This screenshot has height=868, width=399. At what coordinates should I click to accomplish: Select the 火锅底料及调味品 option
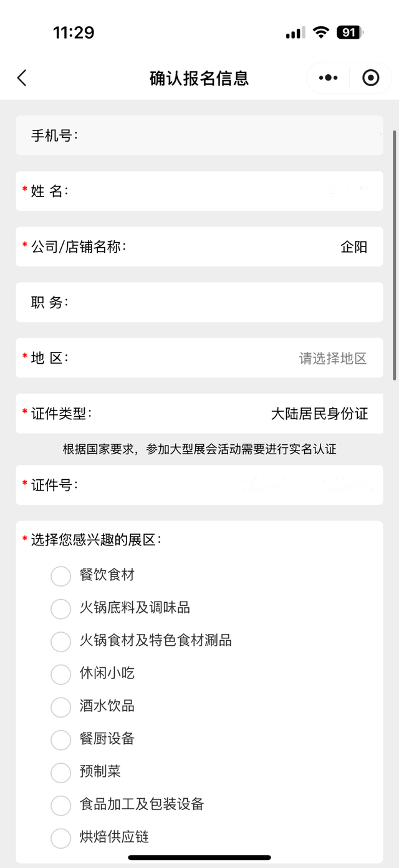[61, 608]
